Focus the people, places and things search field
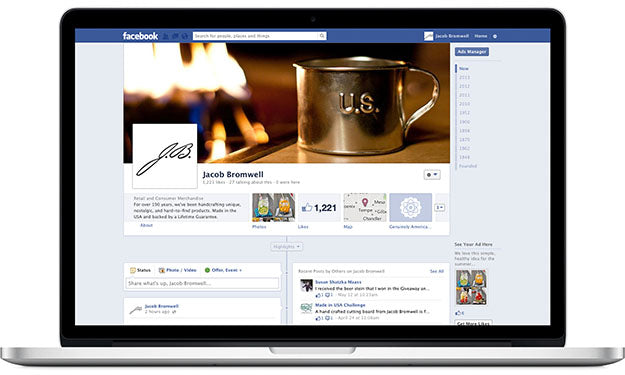Screen dimensions: 625x375 (x=256, y=36)
